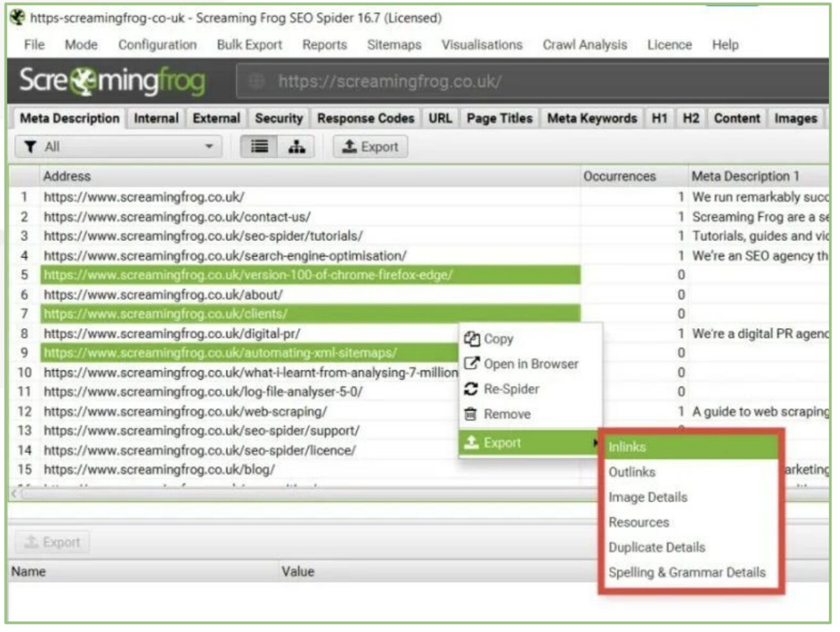Viewport: 840px width, 632px height.
Task: Open the Reports menu
Action: tap(324, 45)
